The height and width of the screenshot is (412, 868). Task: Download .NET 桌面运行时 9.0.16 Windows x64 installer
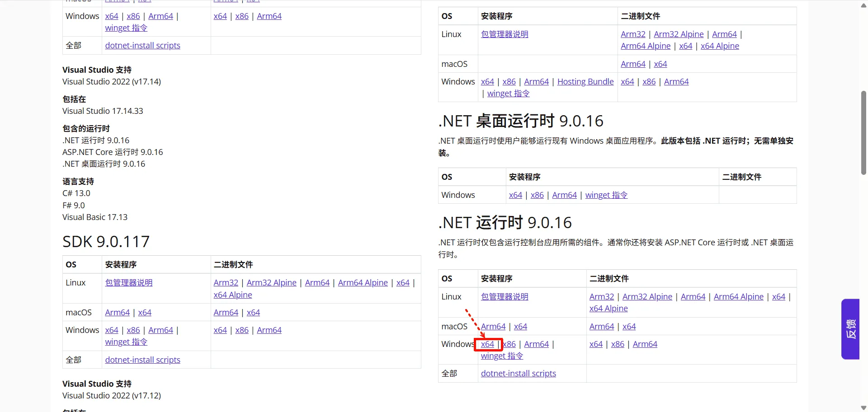pyautogui.click(x=515, y=195)
